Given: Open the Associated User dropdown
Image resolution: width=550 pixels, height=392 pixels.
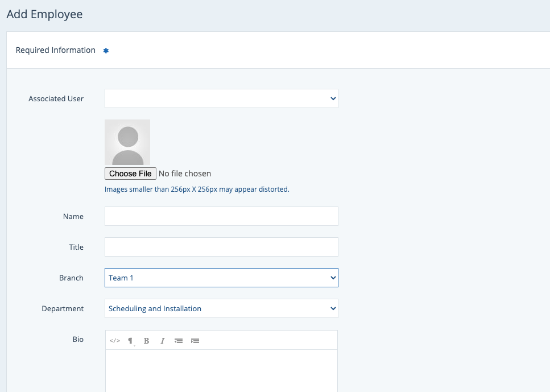Looking at the screenshot, I should (x=221, y=98).
